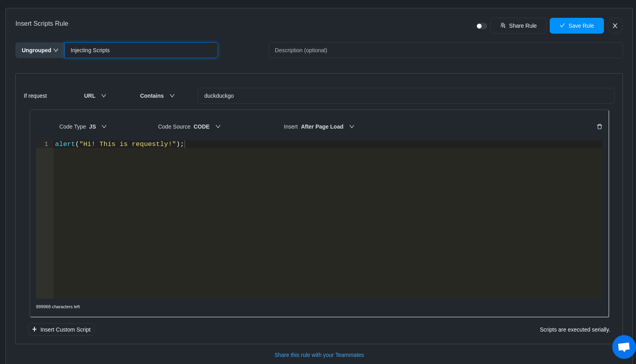Open the Insert After Page Load dropdown
The width and height of the screenshot is (636, 364).
[319, 127]
